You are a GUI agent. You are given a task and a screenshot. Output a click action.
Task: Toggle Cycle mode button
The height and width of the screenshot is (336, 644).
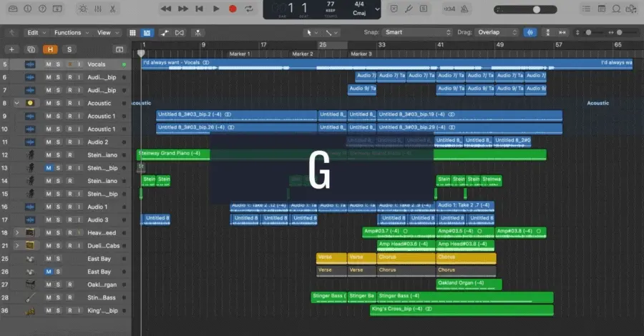[x=249, y=9]
